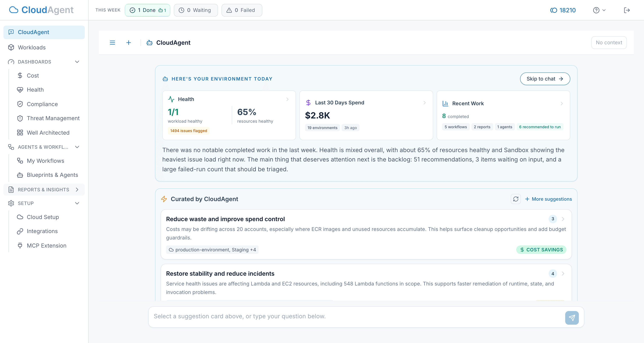Expand the Reports & Insights section
This screenshot has width=644, height=343.
pyautogui.click(x=77, y=190)
